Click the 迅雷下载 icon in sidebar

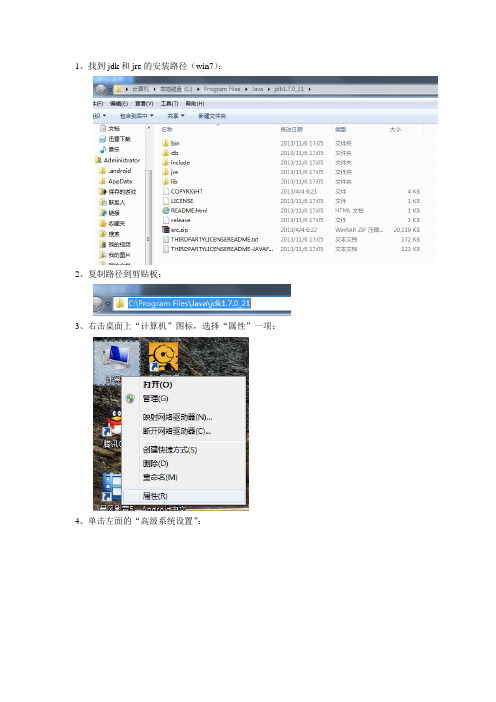point(103,139)
